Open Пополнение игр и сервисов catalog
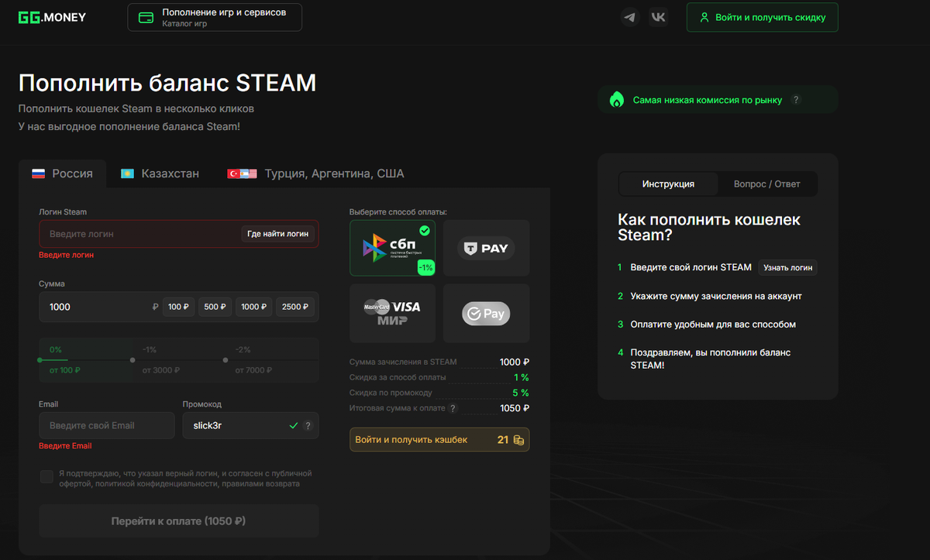 click(215, 17)
